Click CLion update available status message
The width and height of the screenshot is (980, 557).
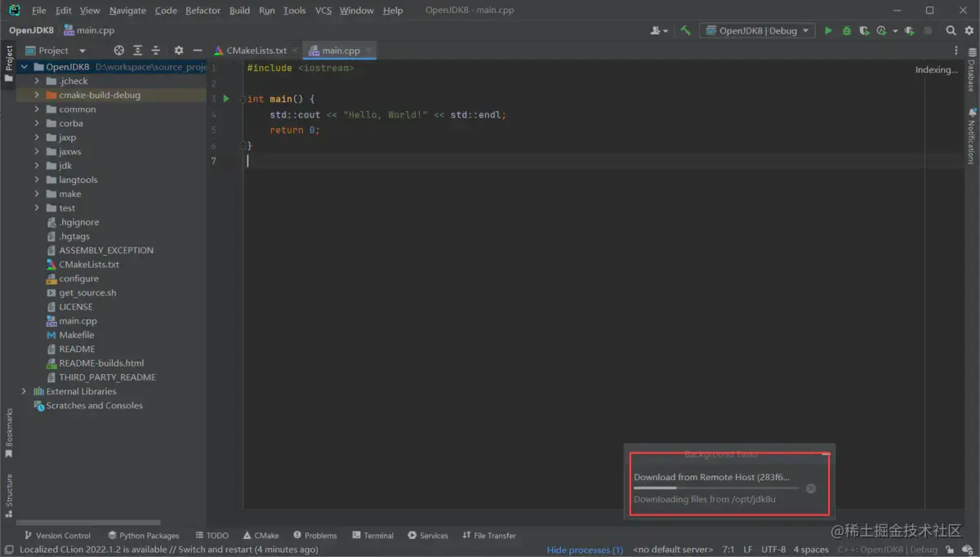point(168,550)
